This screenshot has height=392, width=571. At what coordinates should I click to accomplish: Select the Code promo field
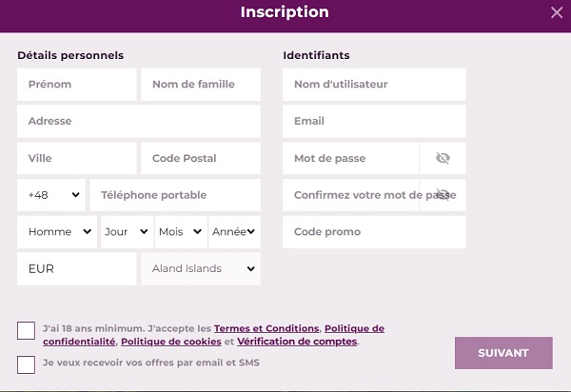[x=374, y=232]
